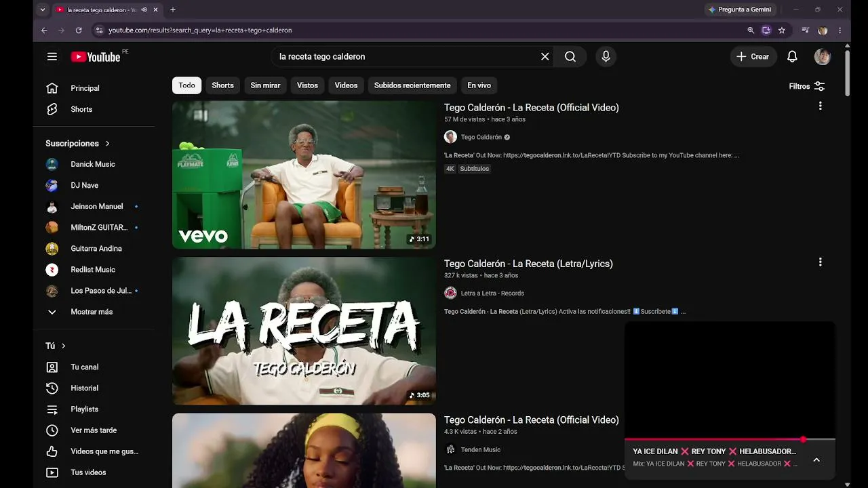The height and width of the screenshot is (488, 868).
Task: Open the browser zoom magnifier icon
Action: [751, 30]
